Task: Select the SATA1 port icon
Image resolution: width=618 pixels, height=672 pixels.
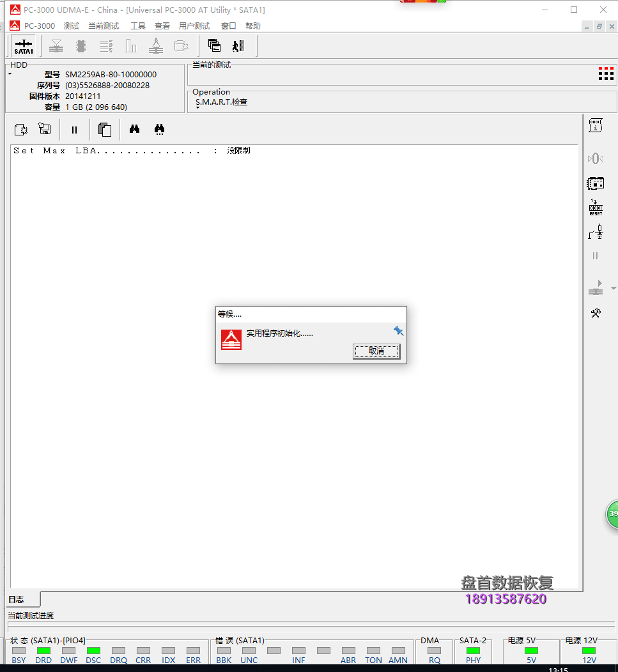Action: pos(24,46)
